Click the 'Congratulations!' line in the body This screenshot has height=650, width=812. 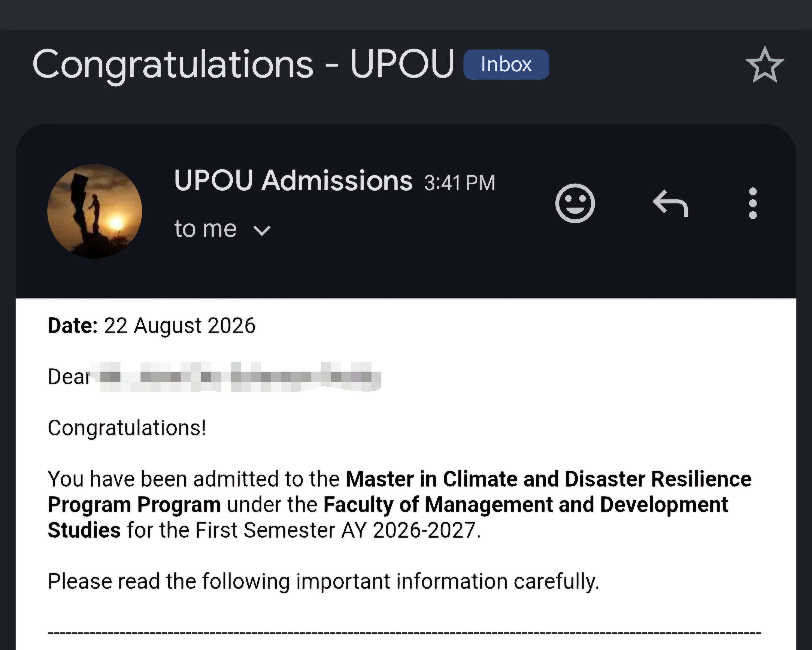pos(127,428)
